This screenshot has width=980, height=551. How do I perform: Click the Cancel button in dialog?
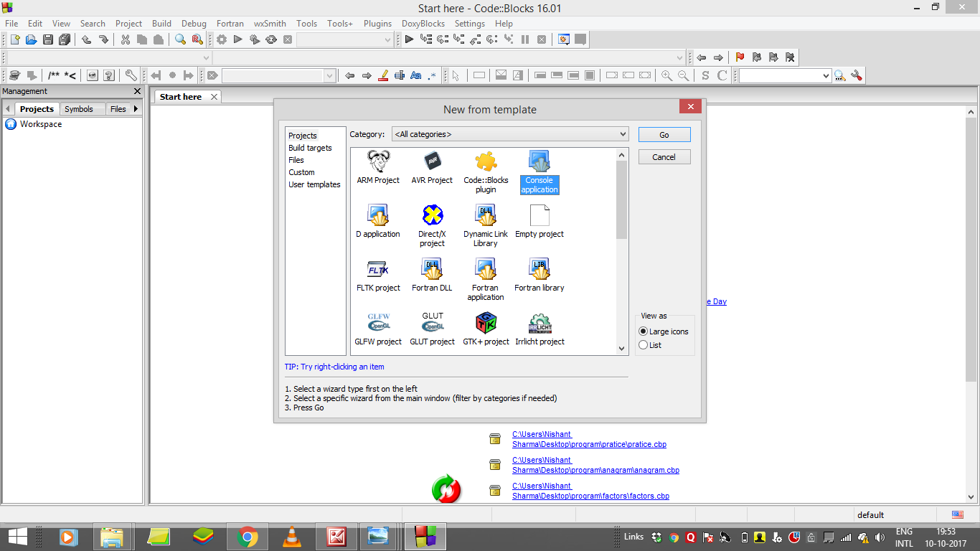coord(664,157)
